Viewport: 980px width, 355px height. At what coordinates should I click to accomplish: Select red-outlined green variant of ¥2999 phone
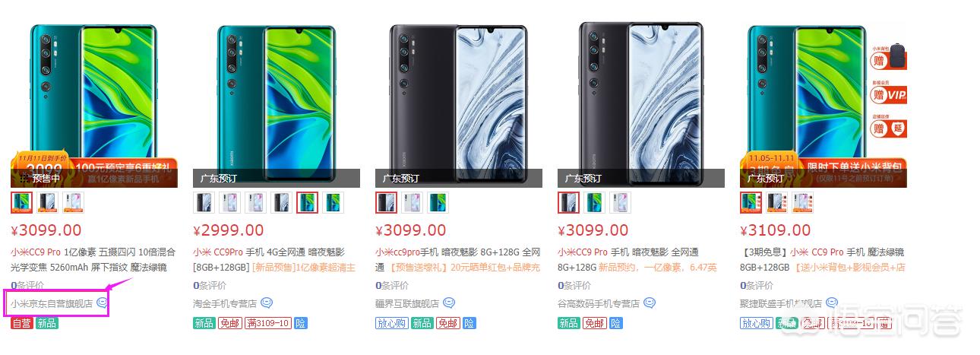(x=307, y=202)
